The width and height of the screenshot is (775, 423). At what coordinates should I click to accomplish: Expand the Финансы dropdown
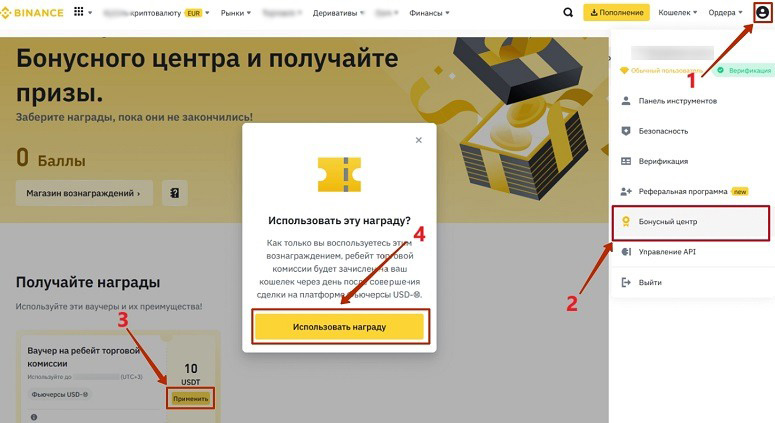click(429, 13)
